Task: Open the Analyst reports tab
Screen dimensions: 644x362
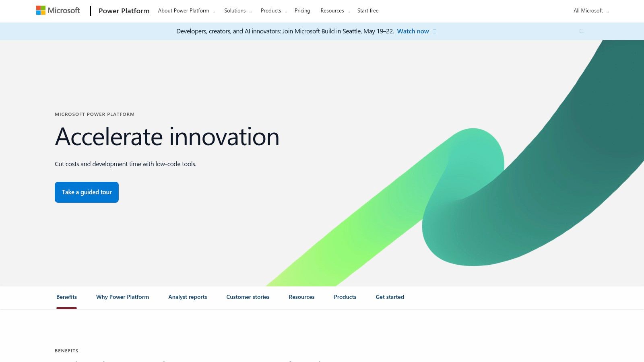Action: click(x=188, y=297)
